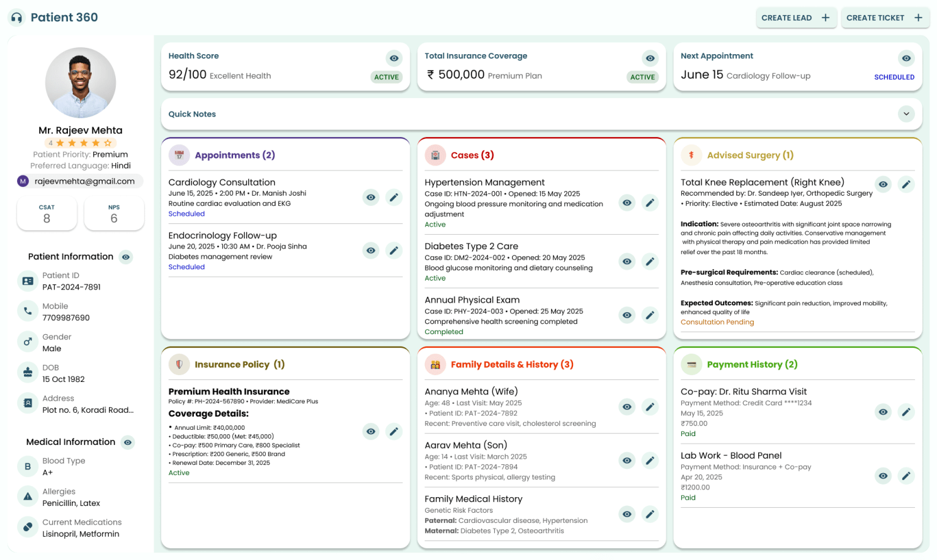Edit the Diabetes Type 2 Care case

pyautogui.click(x=650, y=262)
